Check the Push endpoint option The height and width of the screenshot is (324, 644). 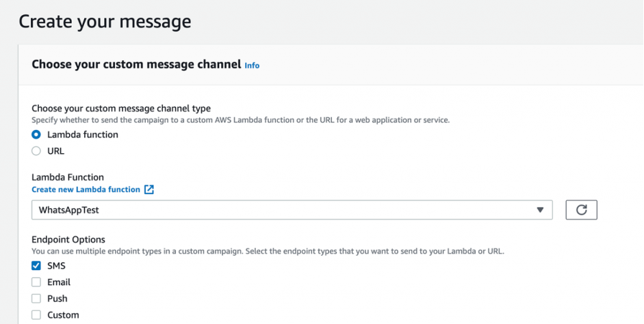point(36,299)
